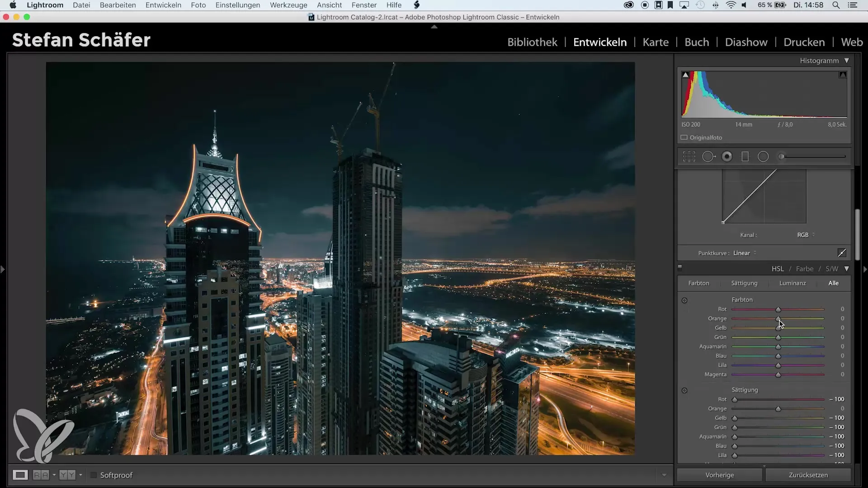Image resolution: width=868 pixels, height=488 pixels.
Task: Open the Apple menu
Action: click(x=13, y=5)
